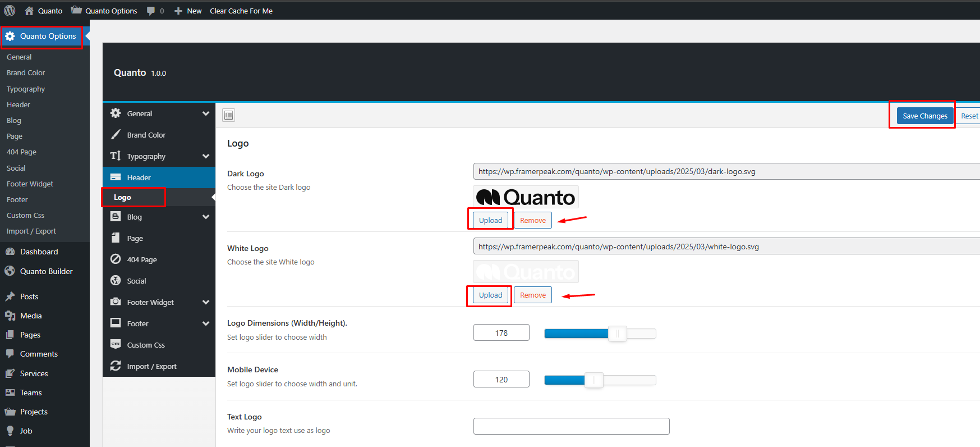Click Clear Cache For Me link
The height and width of the screenshot is (447, 980).
click(241, 11)
